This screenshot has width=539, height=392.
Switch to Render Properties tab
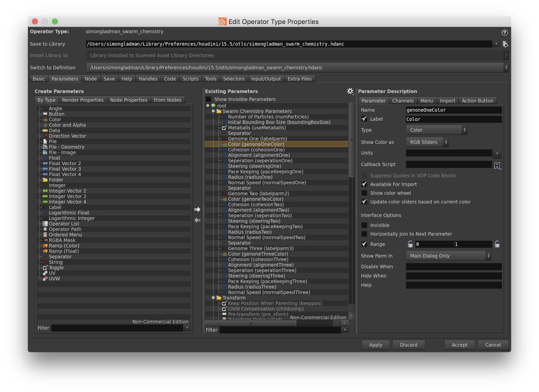[83, 100]
